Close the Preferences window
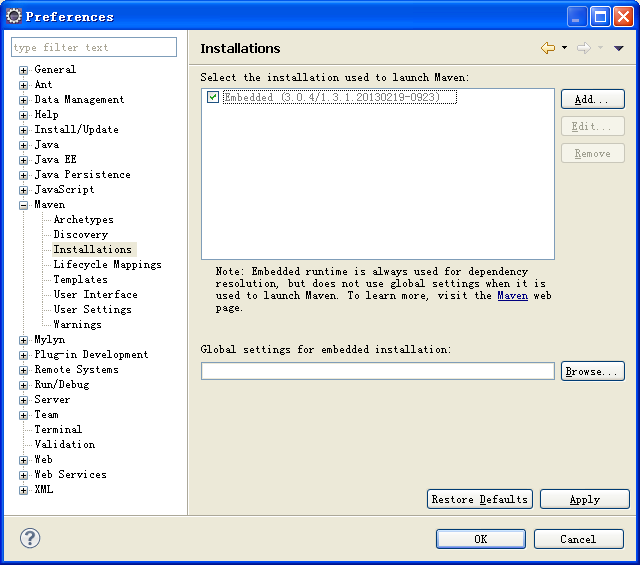Screen dimensions: 640x565 point(623,17)
